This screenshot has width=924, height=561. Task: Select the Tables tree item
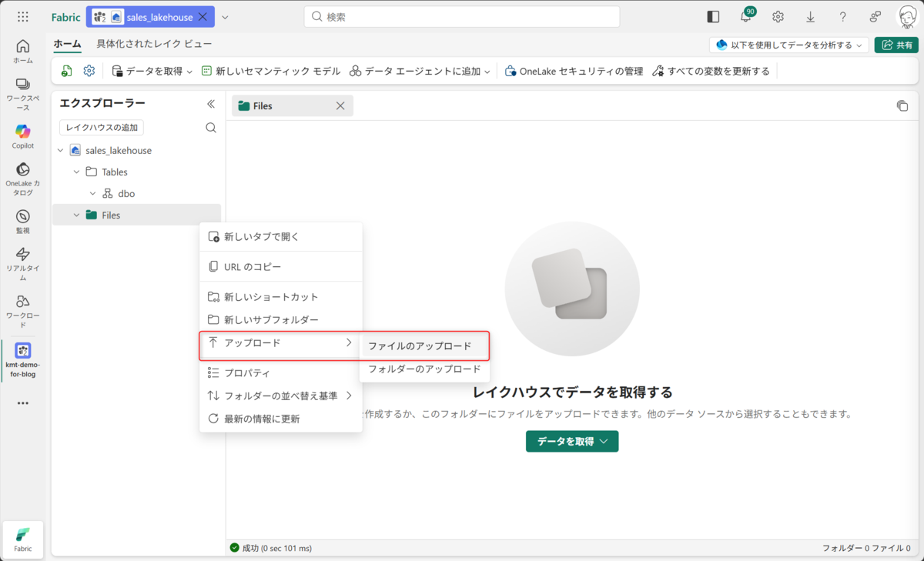tap(115, 172)
